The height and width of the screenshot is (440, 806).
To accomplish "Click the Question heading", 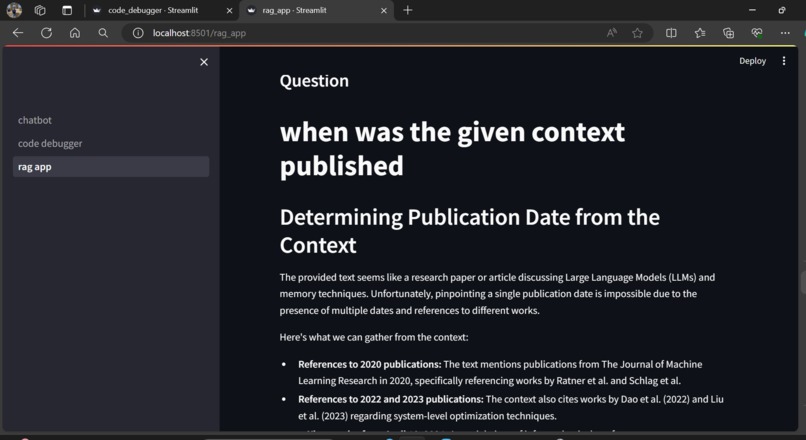I will (x=314, y=81).
